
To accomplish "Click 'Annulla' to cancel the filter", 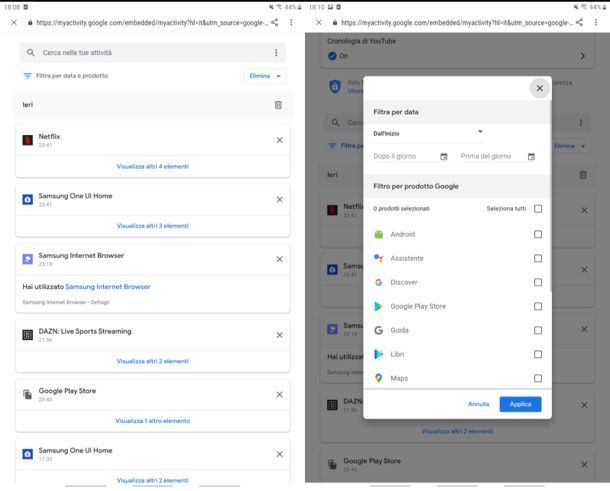I will tap(479, 404).
